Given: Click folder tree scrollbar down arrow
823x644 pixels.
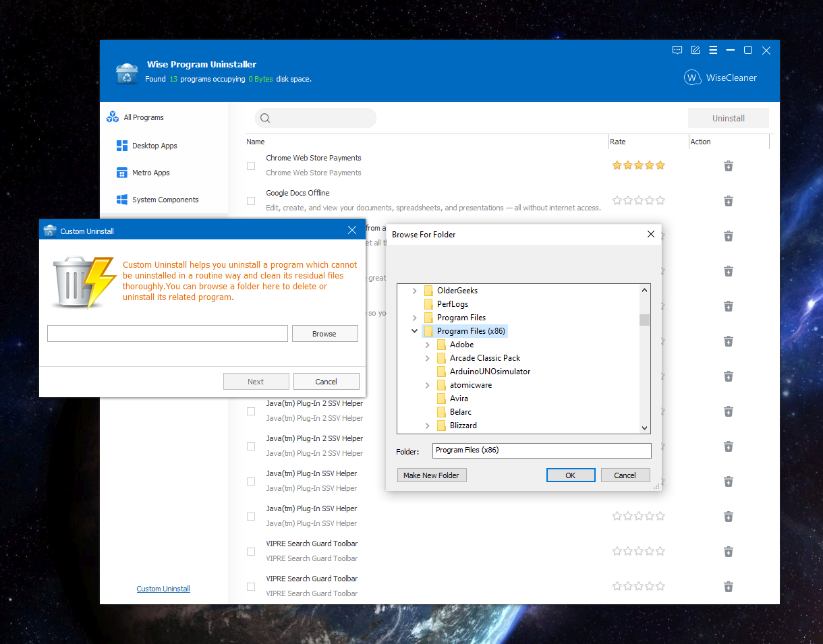Looking at the screenshot, I should click(645, 428).
